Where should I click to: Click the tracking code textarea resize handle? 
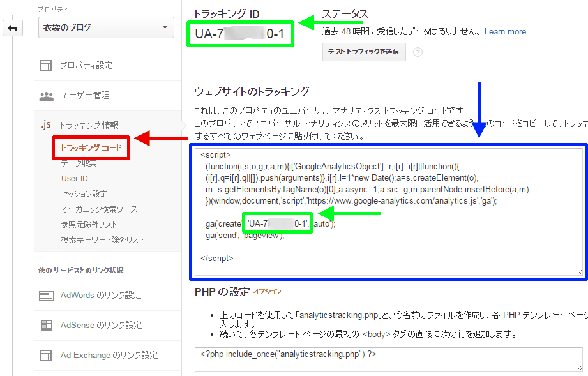coord(579,272)
